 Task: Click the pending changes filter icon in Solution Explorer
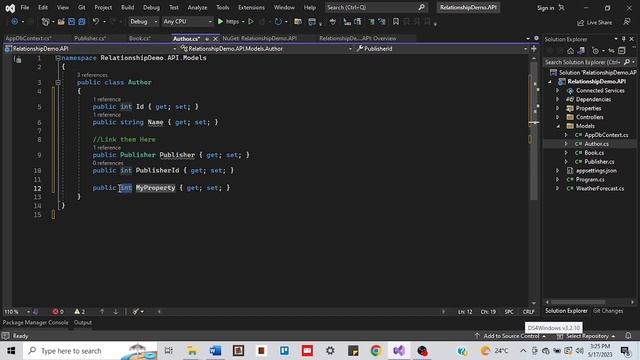point(596,51)
